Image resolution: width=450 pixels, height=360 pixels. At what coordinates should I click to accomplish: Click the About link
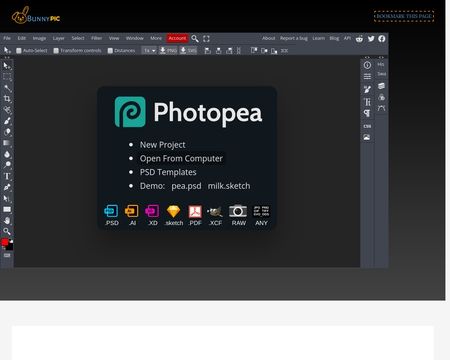[268, 38]
